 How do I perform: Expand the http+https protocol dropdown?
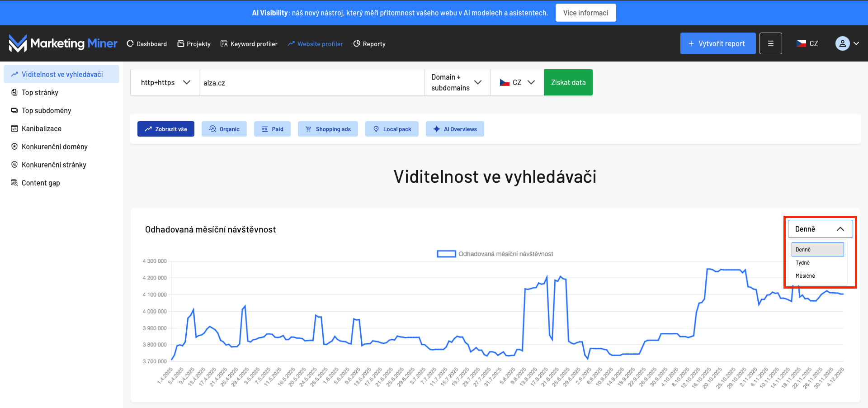pyautogui.click(x=165, y=82)
